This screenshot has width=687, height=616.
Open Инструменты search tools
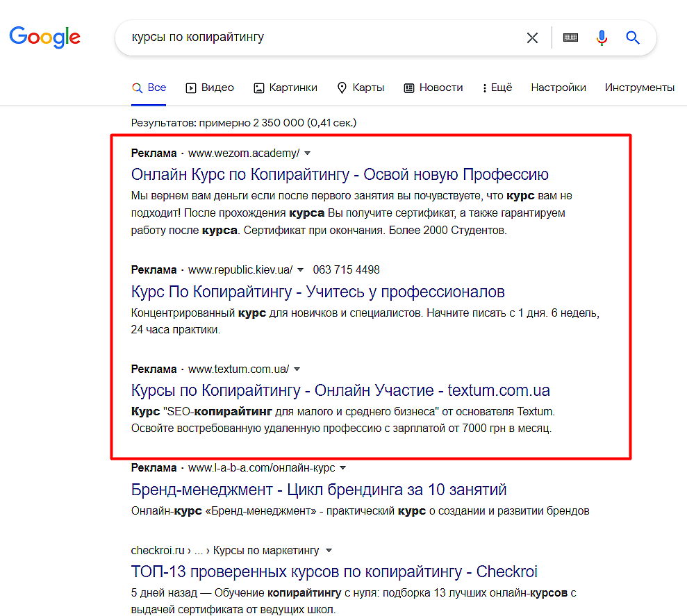pyautogui.click(x=639, y=88)
